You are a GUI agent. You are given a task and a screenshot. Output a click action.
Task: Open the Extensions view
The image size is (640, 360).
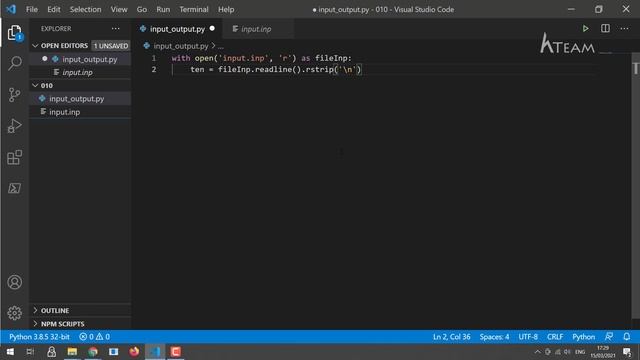15,157
